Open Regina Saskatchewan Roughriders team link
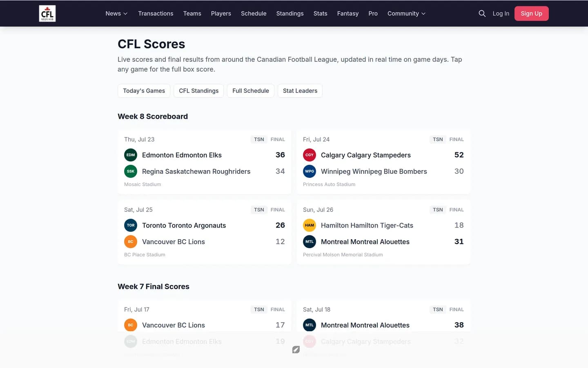Screen dimensions: 588x368 [196, 171]
